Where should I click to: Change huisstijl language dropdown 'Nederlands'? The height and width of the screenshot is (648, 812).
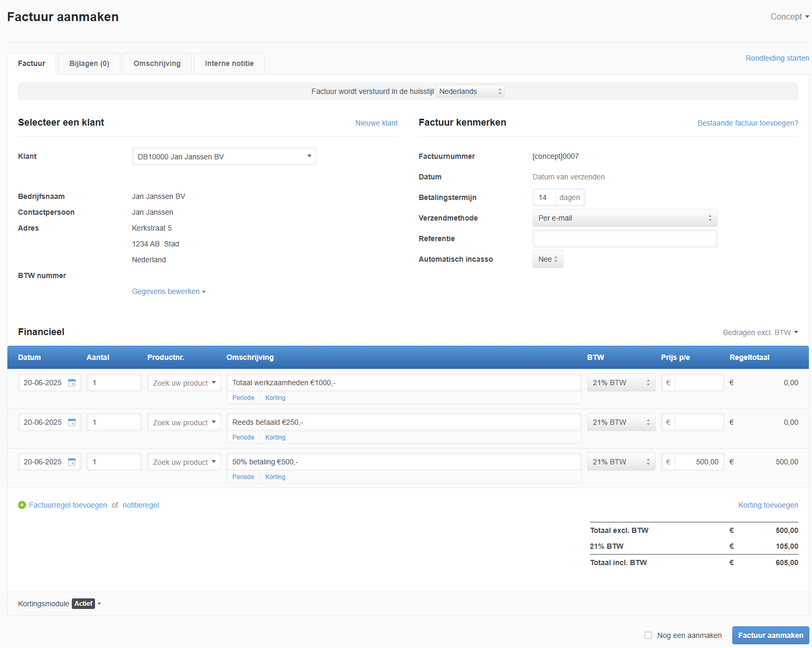coord(470,91)
